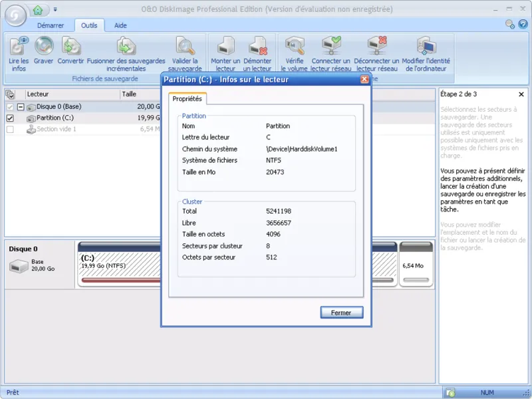Select the Section vide 1 row

click(x=82, y=129)
